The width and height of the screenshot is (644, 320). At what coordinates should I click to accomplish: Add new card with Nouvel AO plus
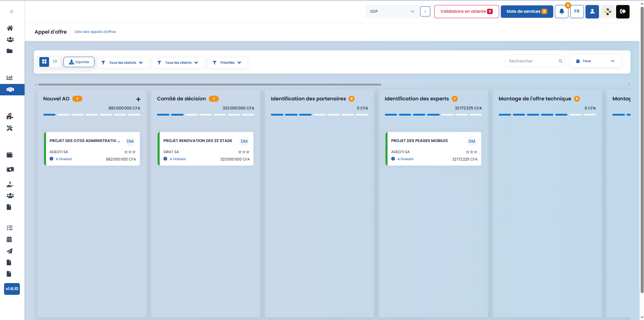(x=138, y=99)
